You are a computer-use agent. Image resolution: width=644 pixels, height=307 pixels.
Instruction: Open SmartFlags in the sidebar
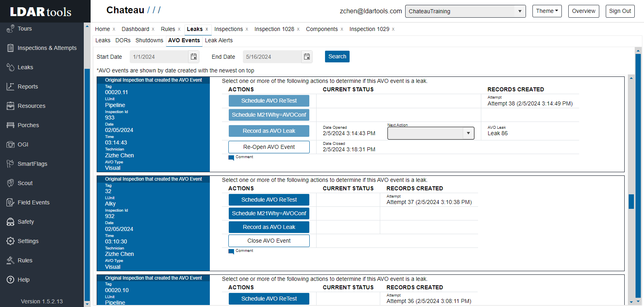tap(32, 164)
